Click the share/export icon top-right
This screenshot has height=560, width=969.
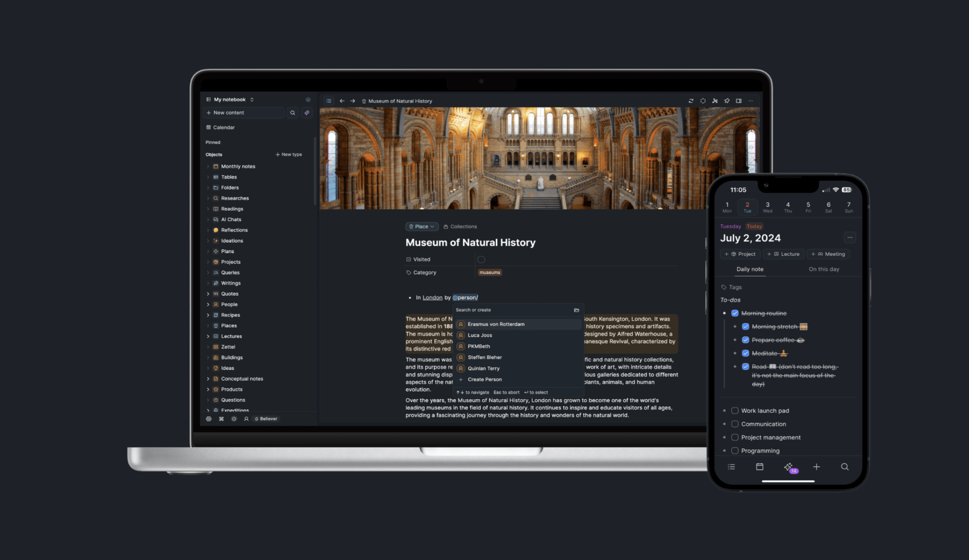coord(715,101)
